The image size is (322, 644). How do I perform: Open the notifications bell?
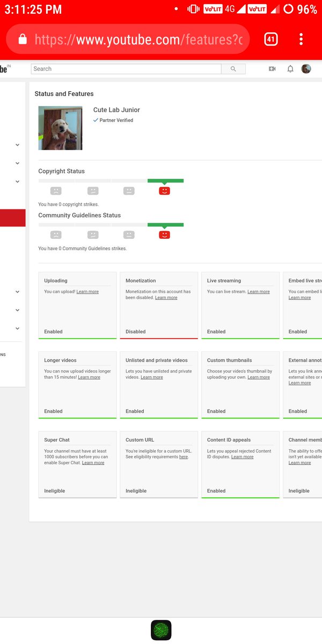(290, 69)
